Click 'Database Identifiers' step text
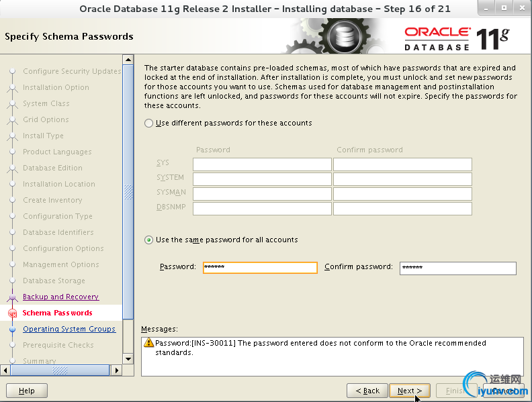This screenshot has height=402, width=532. (x=58, y=232)
